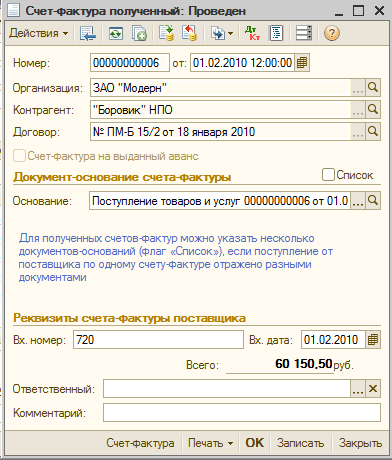Image resolution: width=392 pixels, height=460 pixels.
Task: Toggle the Счет-фактура на выданный аванс checkbox
Action: 19,156
